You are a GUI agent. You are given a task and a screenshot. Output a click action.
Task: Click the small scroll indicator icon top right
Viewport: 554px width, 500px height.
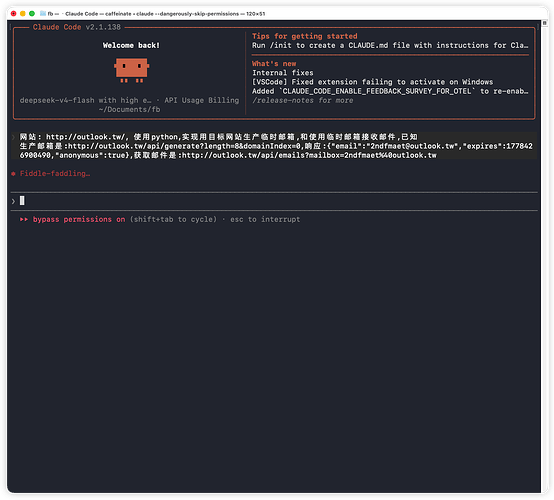pyautogui.click(x=544, y=23)
